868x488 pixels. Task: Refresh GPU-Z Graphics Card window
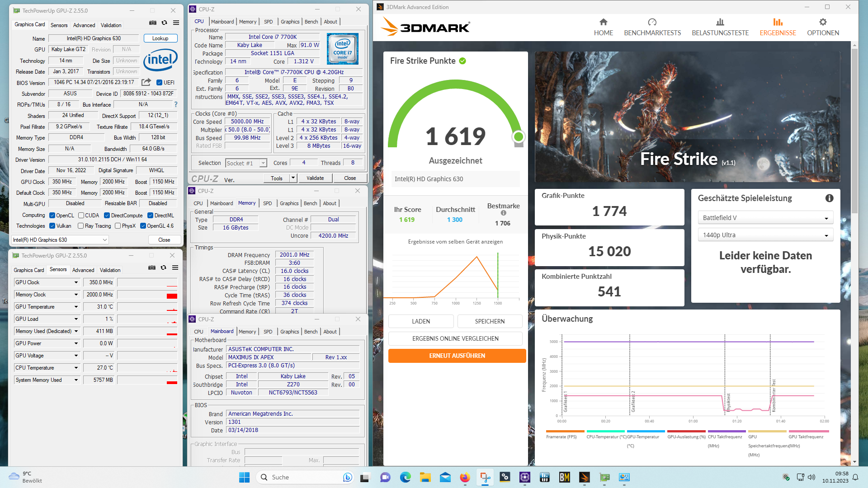[x=164, y=23]
